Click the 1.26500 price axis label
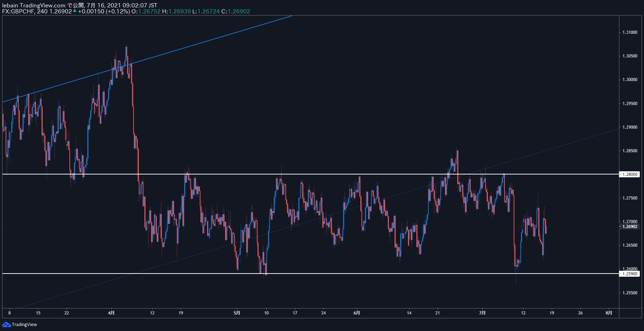The width and height of the screenshot is (644, 331). tap(630, 245)
